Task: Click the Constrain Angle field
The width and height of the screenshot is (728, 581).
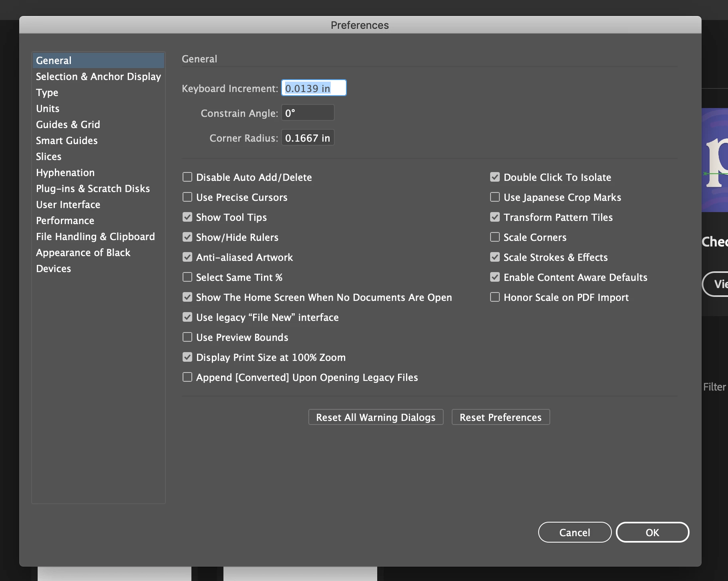Action: [308, 113]
